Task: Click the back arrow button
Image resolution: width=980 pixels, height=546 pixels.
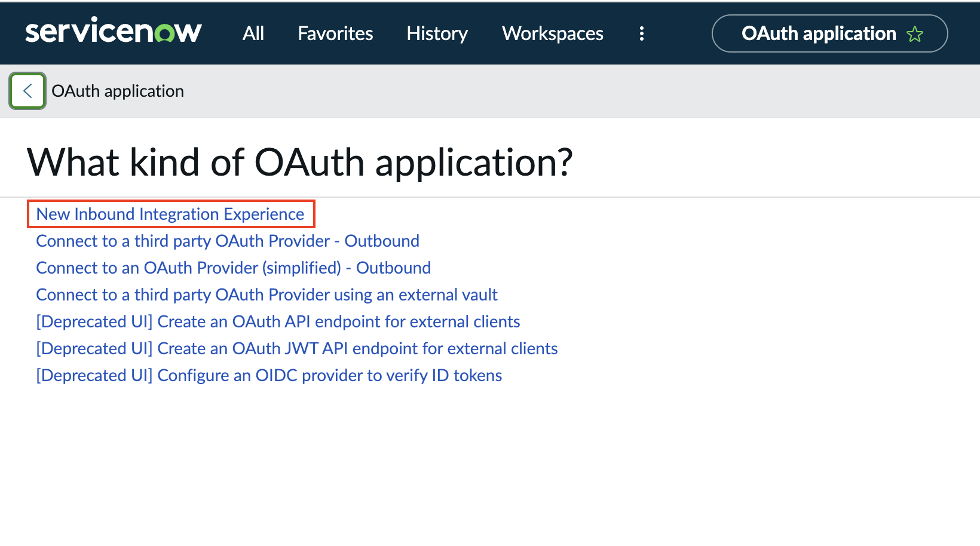Action: point(27,91)
